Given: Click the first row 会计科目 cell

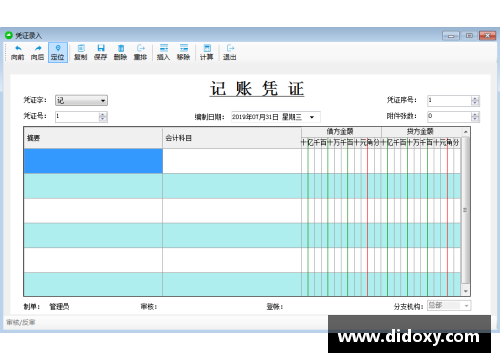Looking at the screenshot, I should (232, 161).
